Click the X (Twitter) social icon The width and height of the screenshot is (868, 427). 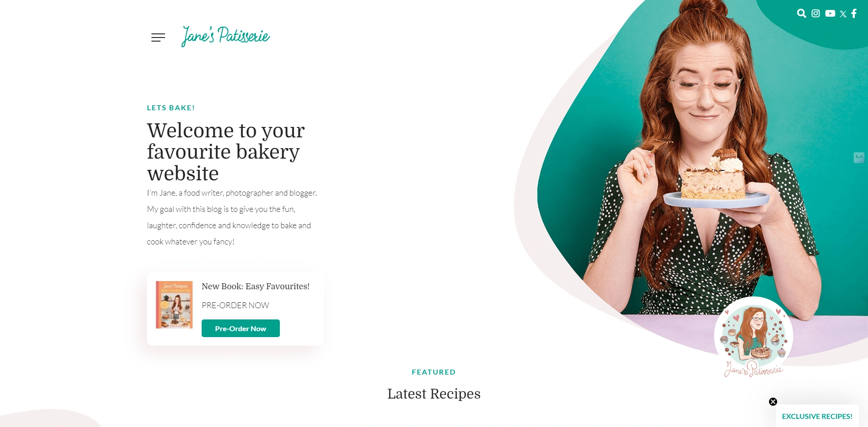(843, 14)
